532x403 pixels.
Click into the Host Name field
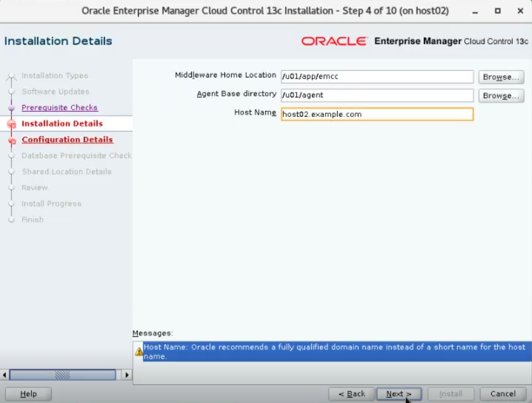click(377, 114)
